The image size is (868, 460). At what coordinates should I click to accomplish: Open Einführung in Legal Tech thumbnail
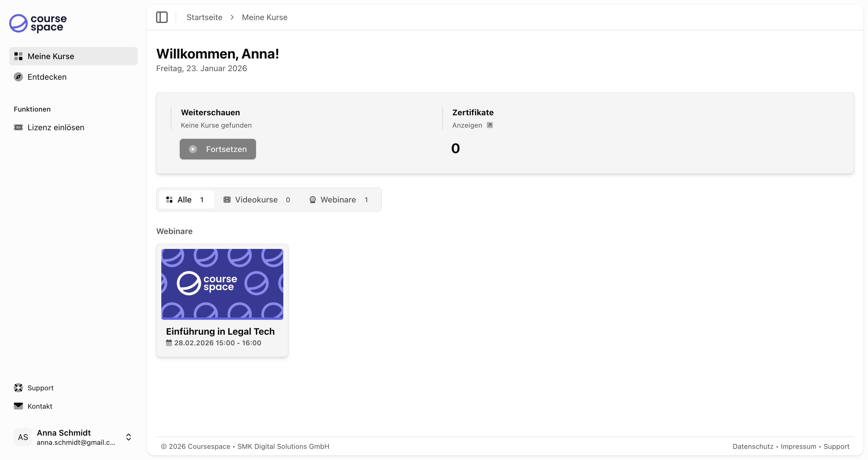click(222, 284)
